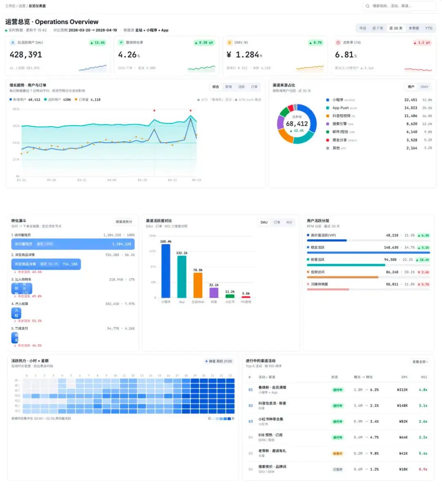Switch the channel chart to the ROI tab
442x504 pixels.
coord(289,222)
